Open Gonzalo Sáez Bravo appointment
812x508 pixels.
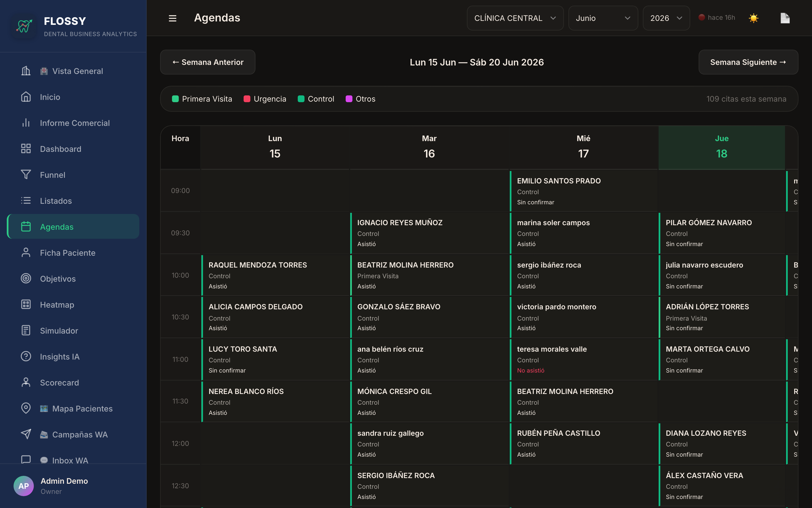click(x=429, y=317)
